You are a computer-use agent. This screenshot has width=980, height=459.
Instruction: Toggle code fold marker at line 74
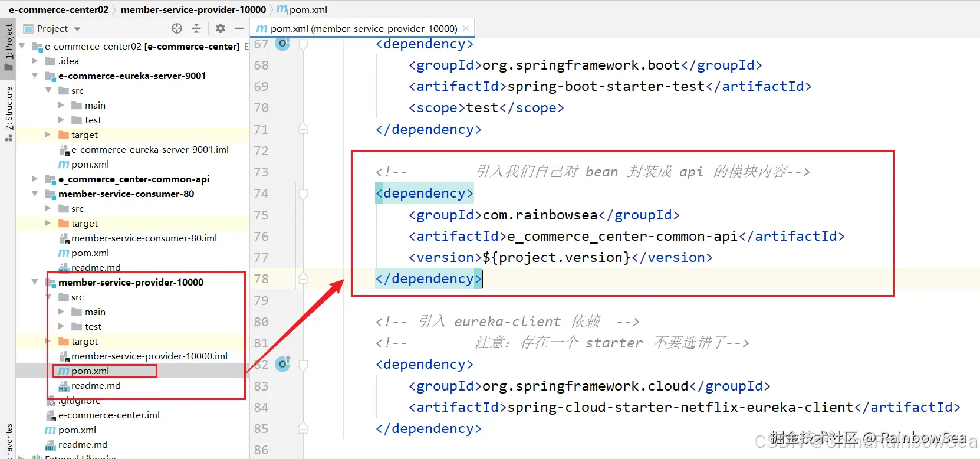(x=303, y=193)
